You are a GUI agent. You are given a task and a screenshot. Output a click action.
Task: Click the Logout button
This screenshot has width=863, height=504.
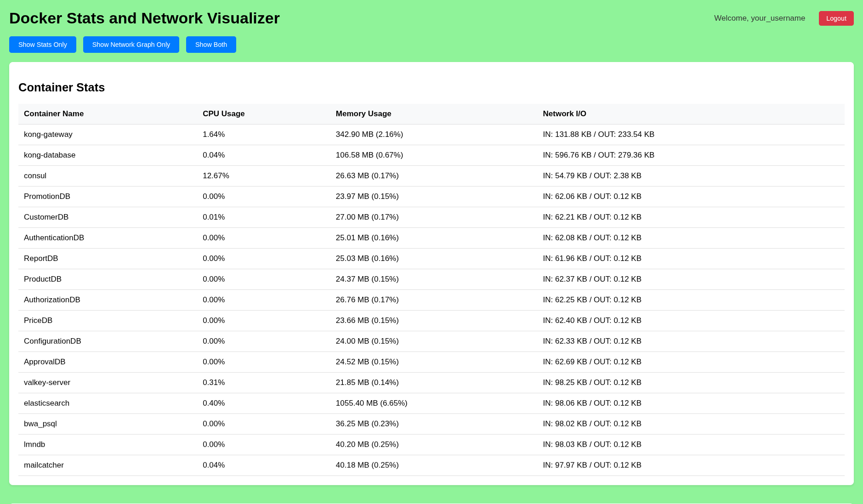click(836, 18)
